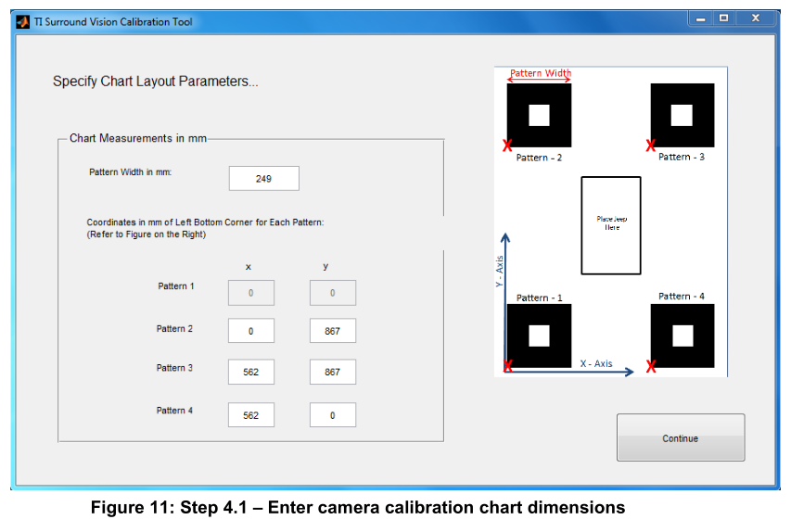Click the Continue button

[x=681, y=437]
